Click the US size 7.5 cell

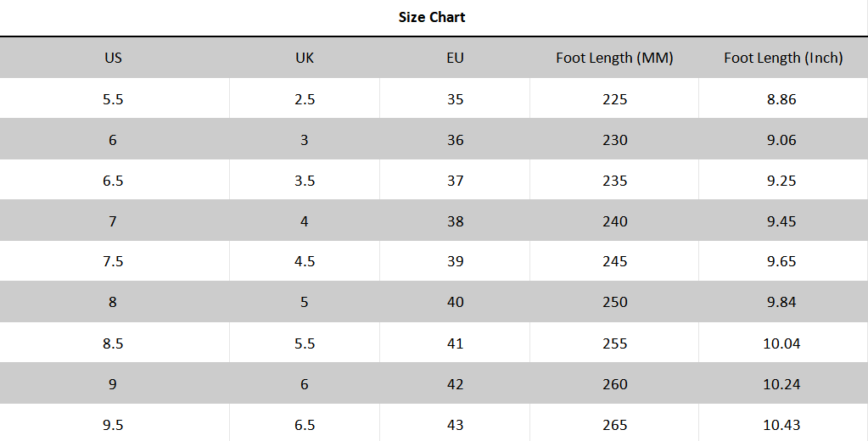tap(113, 261)
